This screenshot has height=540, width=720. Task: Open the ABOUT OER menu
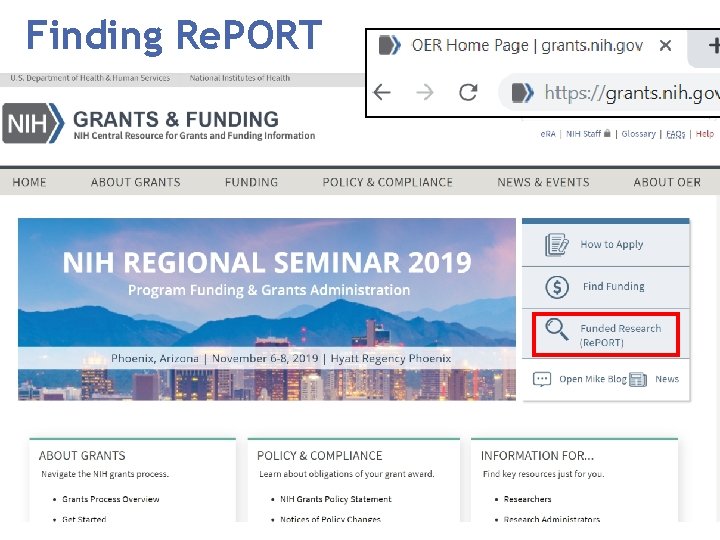point(667,182)
